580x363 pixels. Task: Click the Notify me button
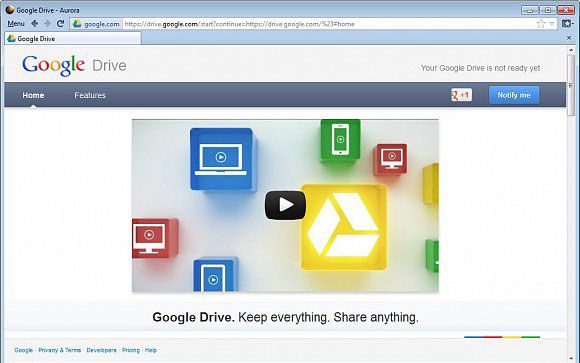(x=514, y=95)
